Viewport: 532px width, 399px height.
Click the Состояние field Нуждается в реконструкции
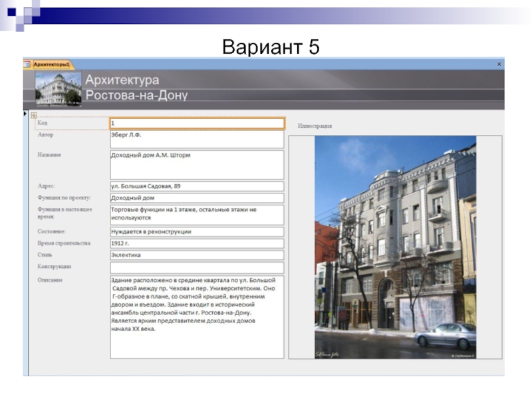pos(196,231)
